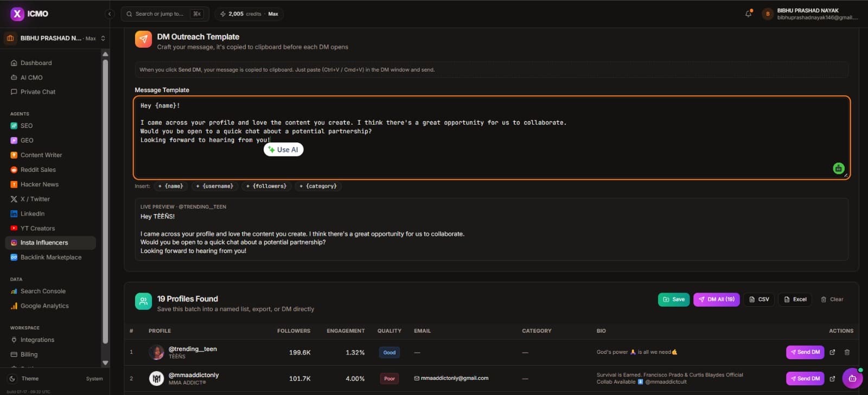The height and width of the screenshot is (395, 868).
Task: Open the Reddit Sales agent
Action: click(x=38, y=170)
